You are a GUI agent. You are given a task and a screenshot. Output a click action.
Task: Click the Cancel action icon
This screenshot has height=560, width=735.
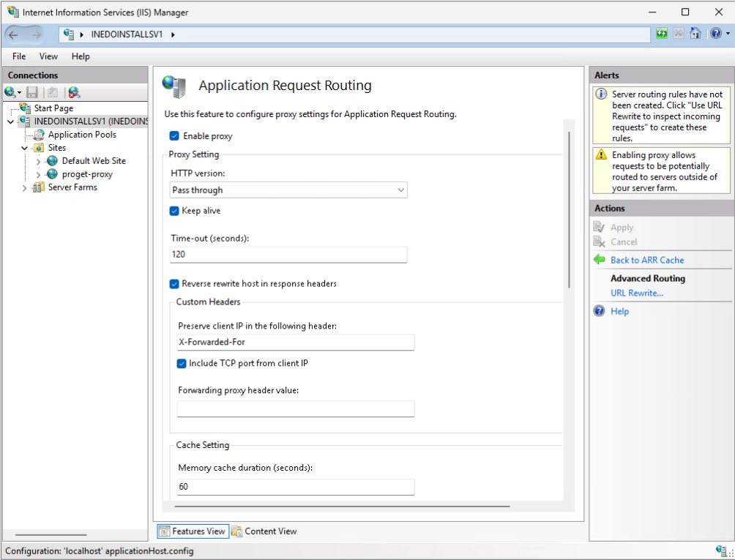[x=599, y=242]
